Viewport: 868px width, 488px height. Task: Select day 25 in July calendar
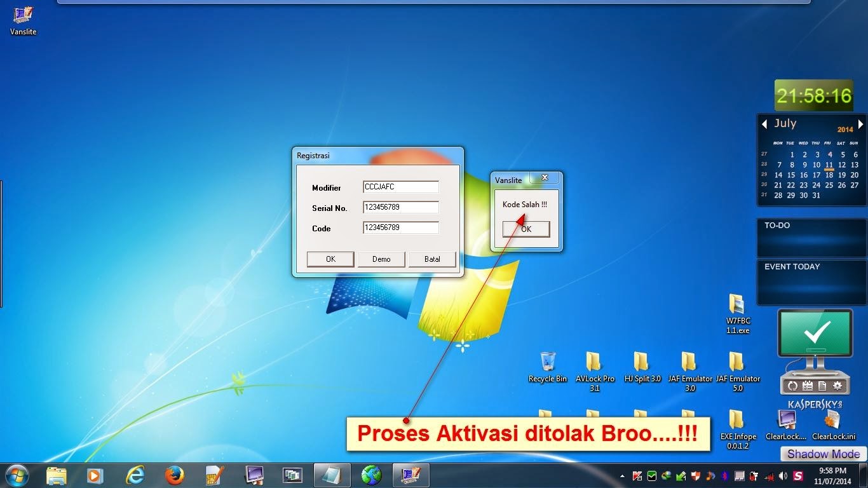coord(829,185)
